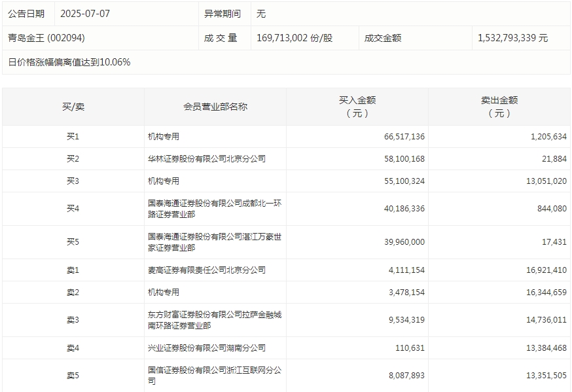Click the 卖出金额 column header
The image size is (572, 392).
point(499,107)
